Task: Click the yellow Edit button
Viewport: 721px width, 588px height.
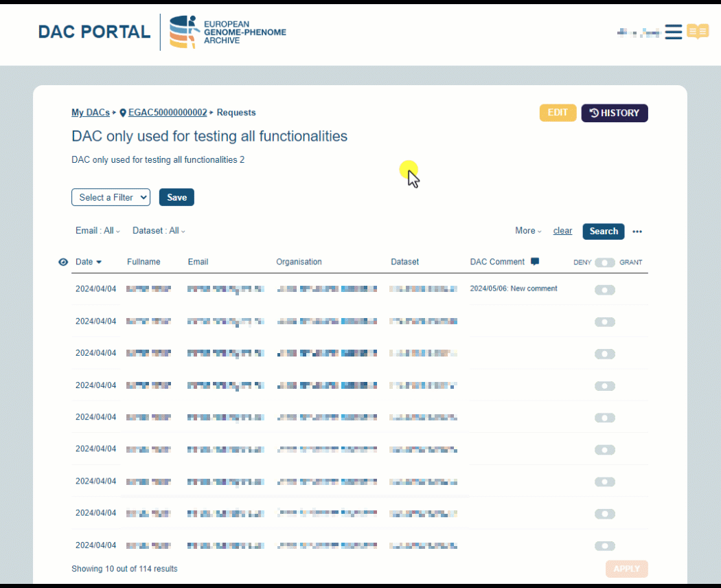Action: (558, 113)
